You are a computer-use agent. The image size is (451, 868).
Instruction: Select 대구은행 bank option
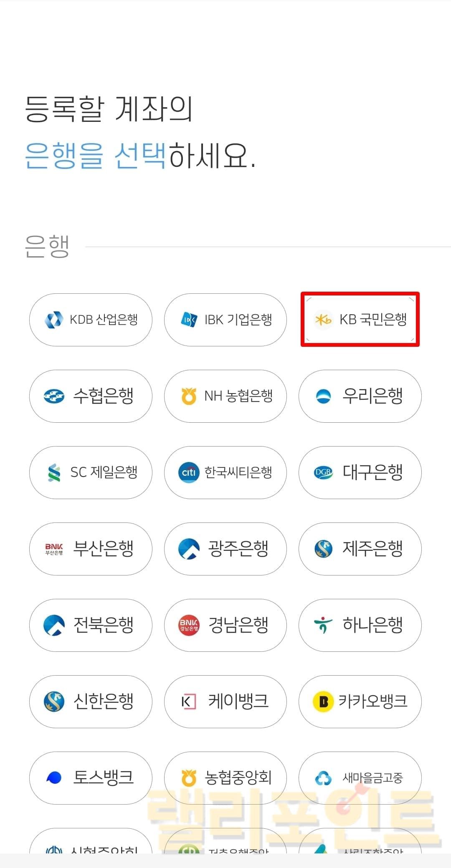pyautogui.click(x=360, y=472)
